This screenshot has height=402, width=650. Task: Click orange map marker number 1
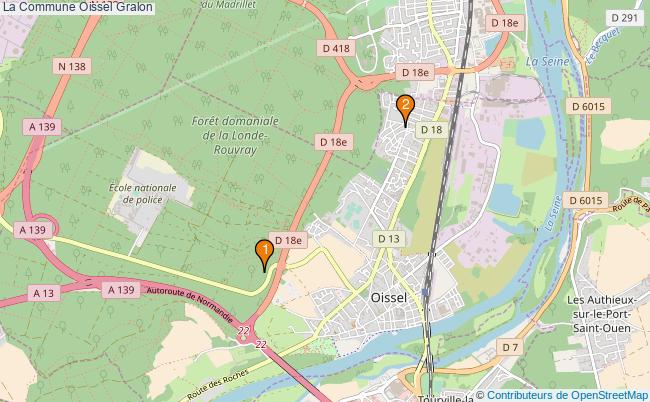coord(264,255)
